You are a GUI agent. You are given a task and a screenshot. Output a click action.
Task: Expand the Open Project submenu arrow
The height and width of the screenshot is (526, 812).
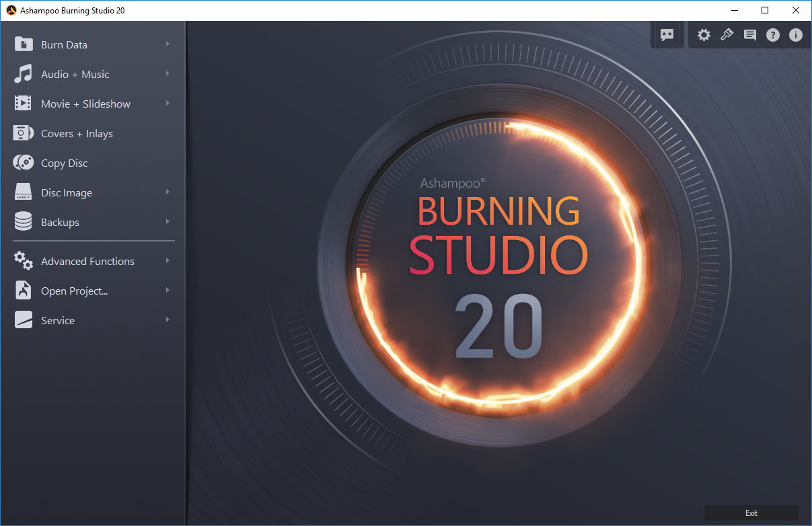[x=168, y=291]
